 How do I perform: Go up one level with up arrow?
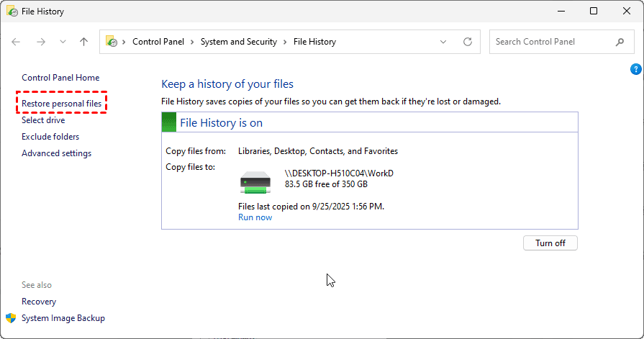[x=83, y=42]
